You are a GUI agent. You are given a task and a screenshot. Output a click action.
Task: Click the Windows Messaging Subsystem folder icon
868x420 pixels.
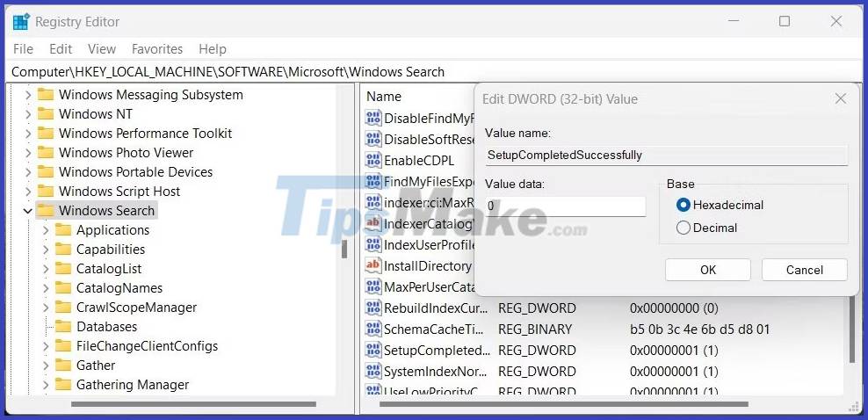pos(46,95)
